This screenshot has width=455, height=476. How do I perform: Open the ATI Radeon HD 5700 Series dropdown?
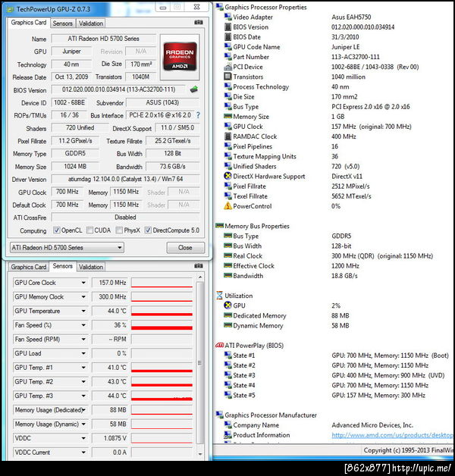67,248
